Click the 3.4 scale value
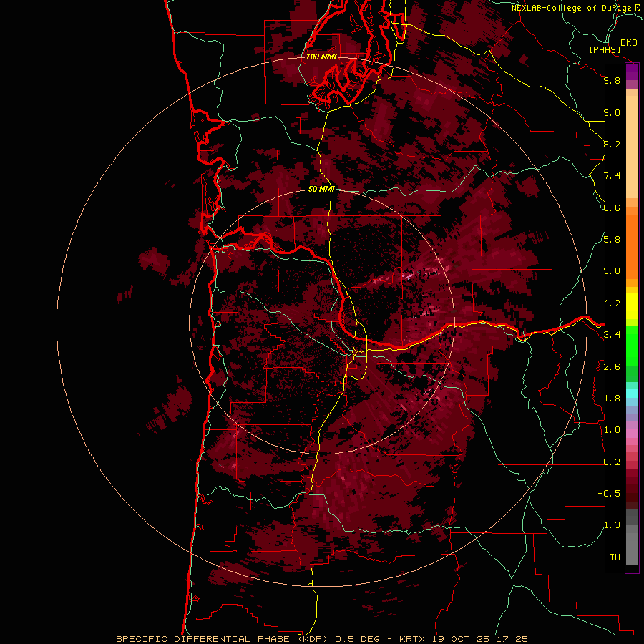 (x=612, y=335)
